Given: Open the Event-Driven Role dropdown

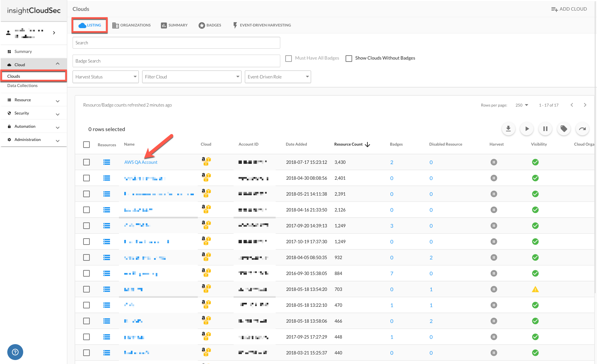Looking at the screenshot, I should click(x=278, y=77).
